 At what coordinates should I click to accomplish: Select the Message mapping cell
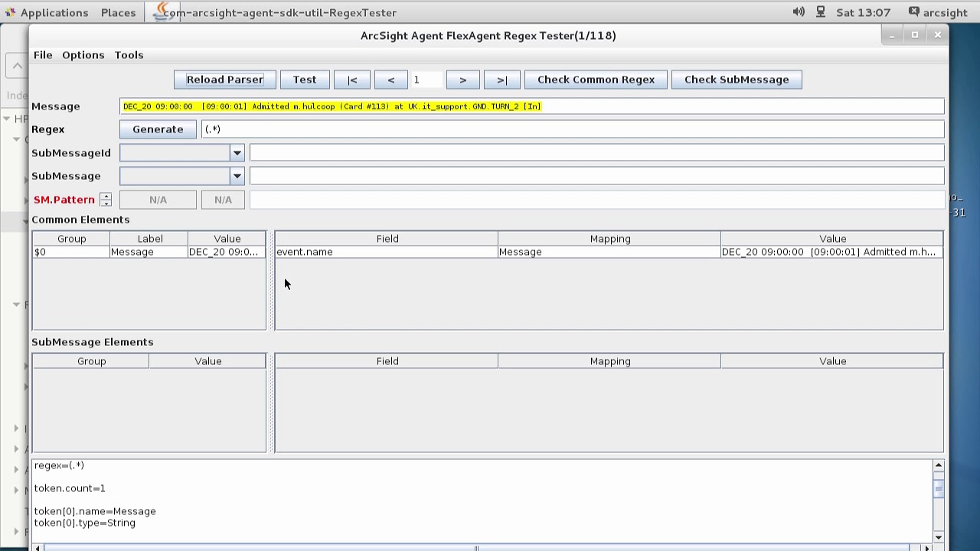tap(609, 252)
